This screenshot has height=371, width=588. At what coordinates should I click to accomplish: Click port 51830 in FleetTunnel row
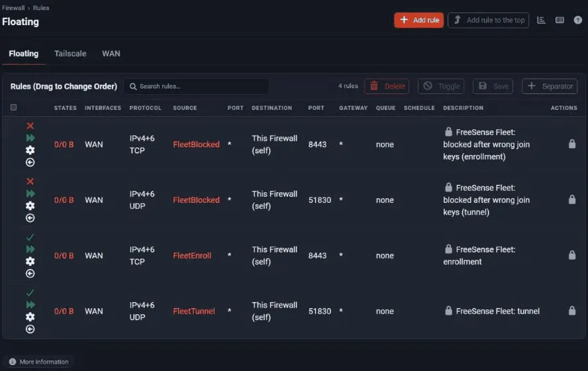(x=320, y=311)
